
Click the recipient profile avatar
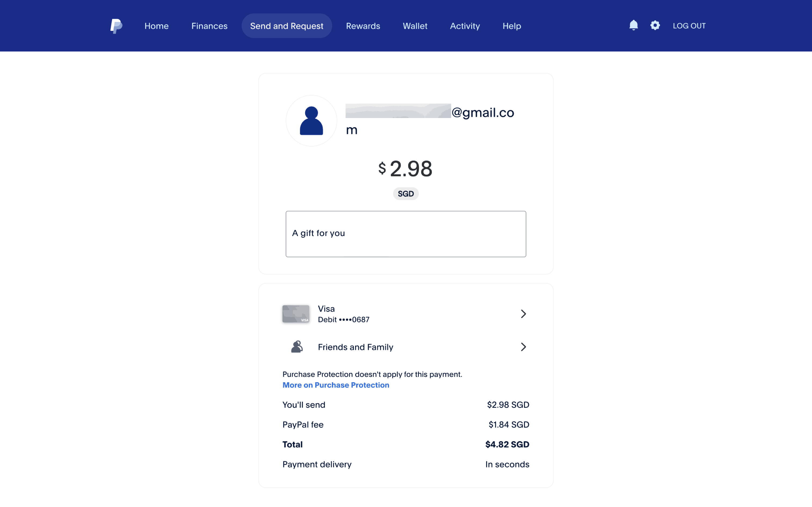tap(311, 121)
